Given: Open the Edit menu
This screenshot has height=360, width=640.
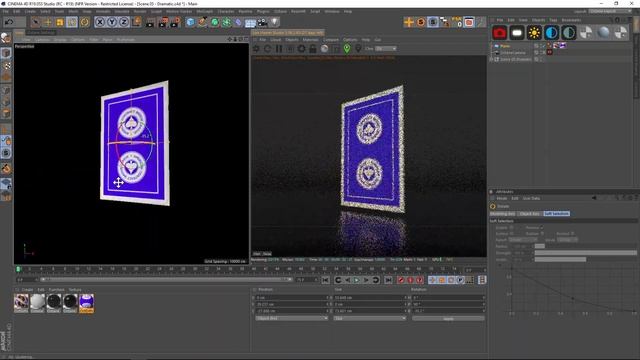Looking at the screenshot, I should pyautogui.click(x=17, y=11).
